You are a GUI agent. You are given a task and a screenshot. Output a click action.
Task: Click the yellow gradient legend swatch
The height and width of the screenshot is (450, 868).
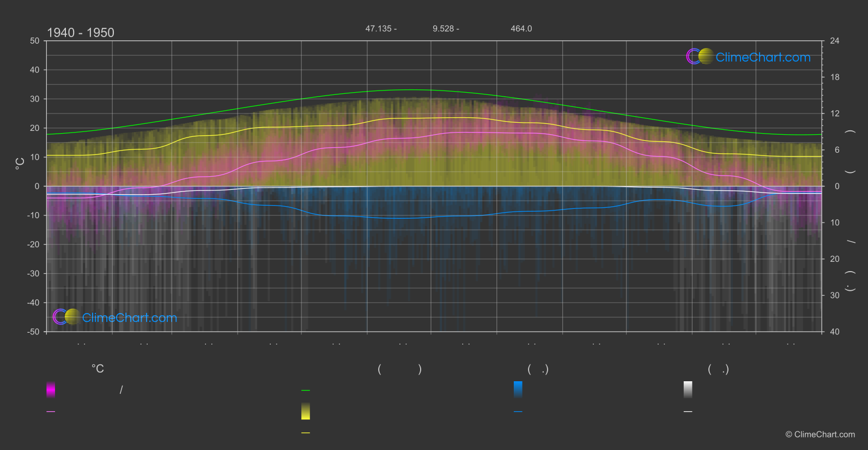pos(306,411)
